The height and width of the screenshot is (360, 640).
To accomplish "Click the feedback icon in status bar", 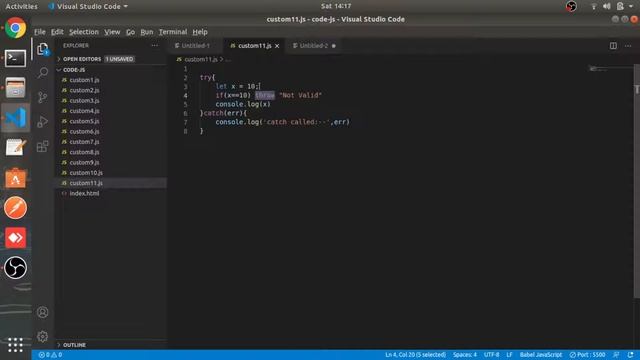I will pyautogui.click(x=616, y=355).
